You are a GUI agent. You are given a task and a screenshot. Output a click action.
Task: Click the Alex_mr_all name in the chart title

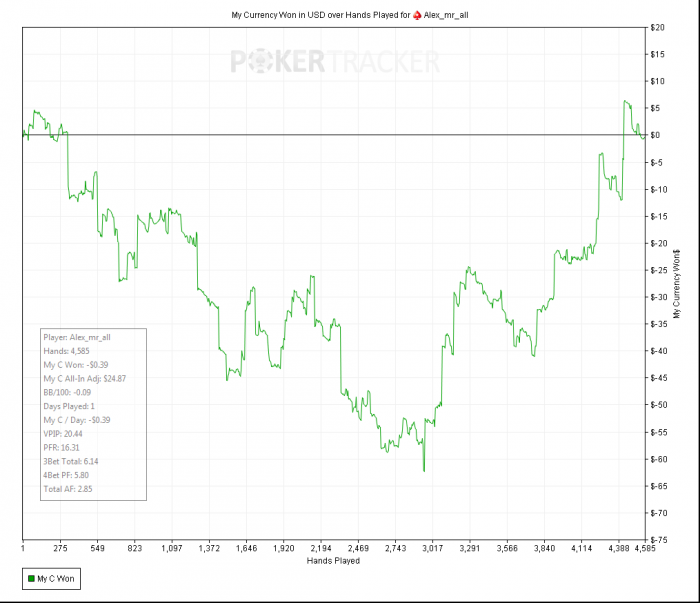tap(446, 15)
